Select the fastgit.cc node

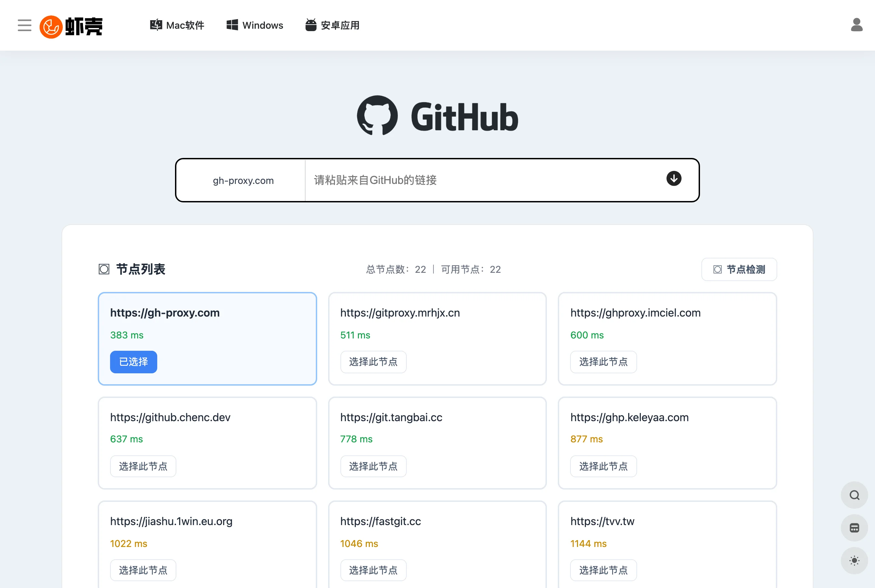coord(373,570)
